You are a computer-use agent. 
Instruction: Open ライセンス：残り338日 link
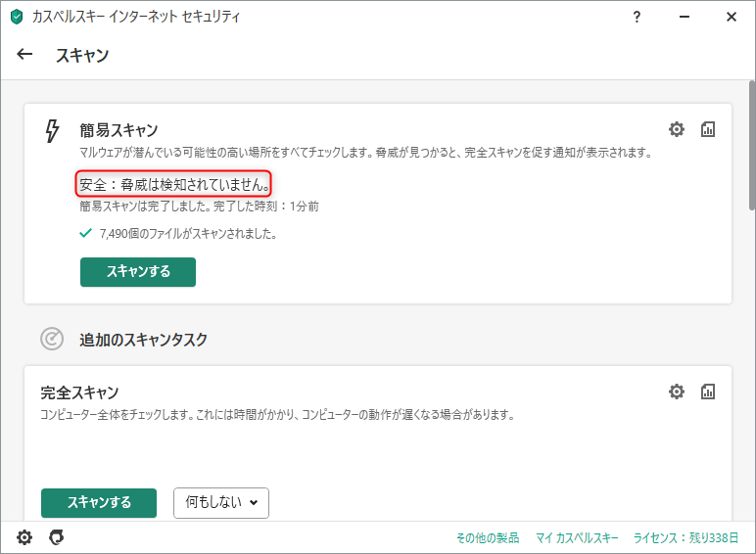click(685, 537)
